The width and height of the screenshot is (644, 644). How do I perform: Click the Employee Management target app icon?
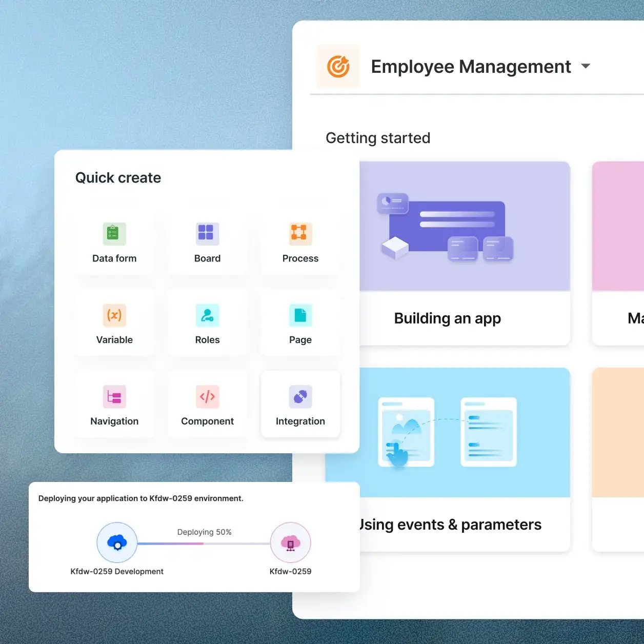(x=338, y=67)
